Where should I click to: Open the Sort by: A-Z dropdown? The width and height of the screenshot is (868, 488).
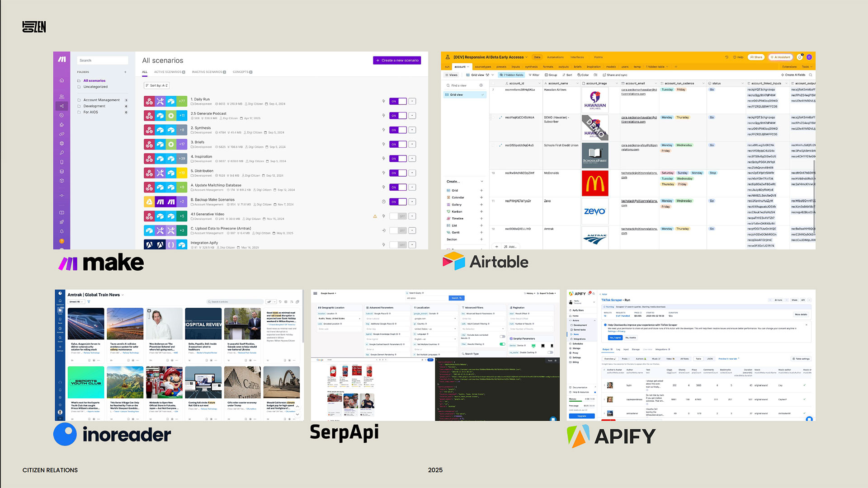156,85
